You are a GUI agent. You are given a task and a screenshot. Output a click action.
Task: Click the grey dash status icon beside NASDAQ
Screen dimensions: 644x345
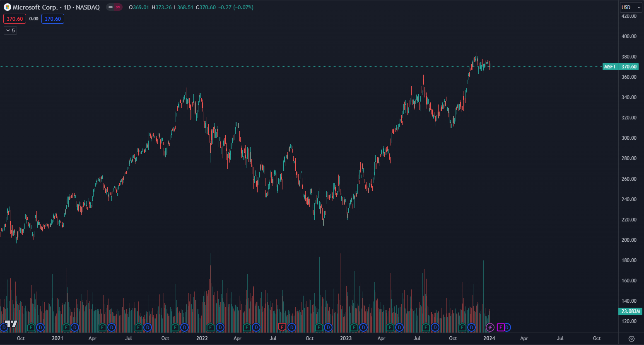pos(111,7)
